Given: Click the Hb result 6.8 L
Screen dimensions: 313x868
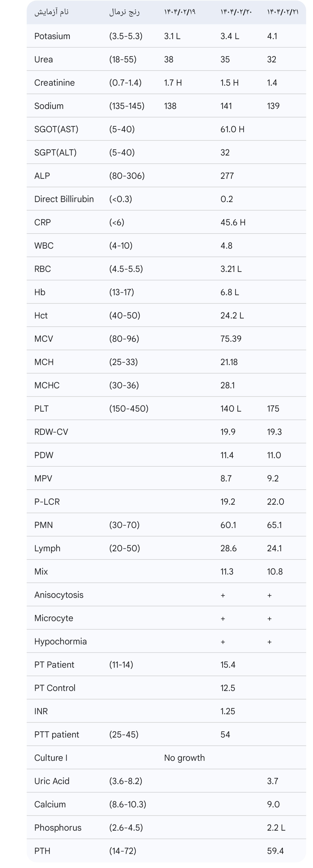Looking at the screenshot, I should (230, 292).
